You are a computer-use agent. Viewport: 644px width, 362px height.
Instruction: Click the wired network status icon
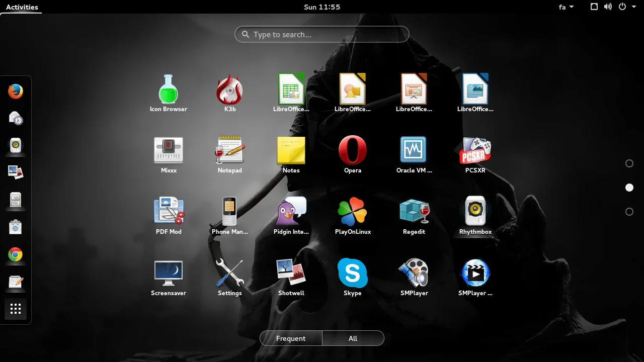594,7
